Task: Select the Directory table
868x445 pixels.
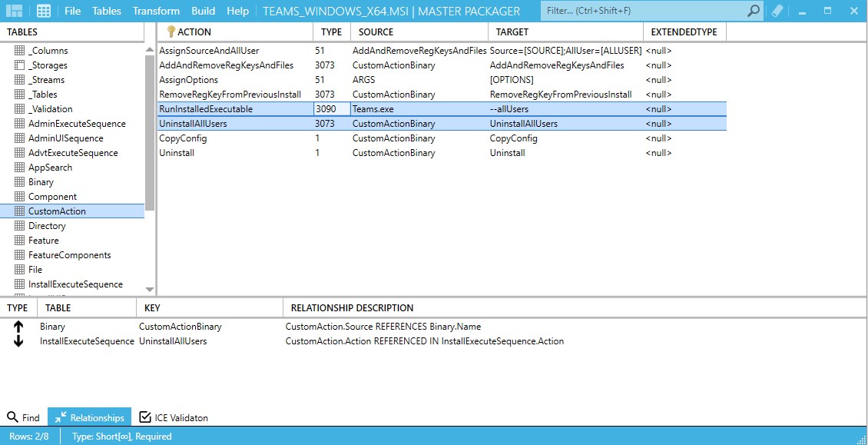Action: pyautogui.click(x=47, y=225)
